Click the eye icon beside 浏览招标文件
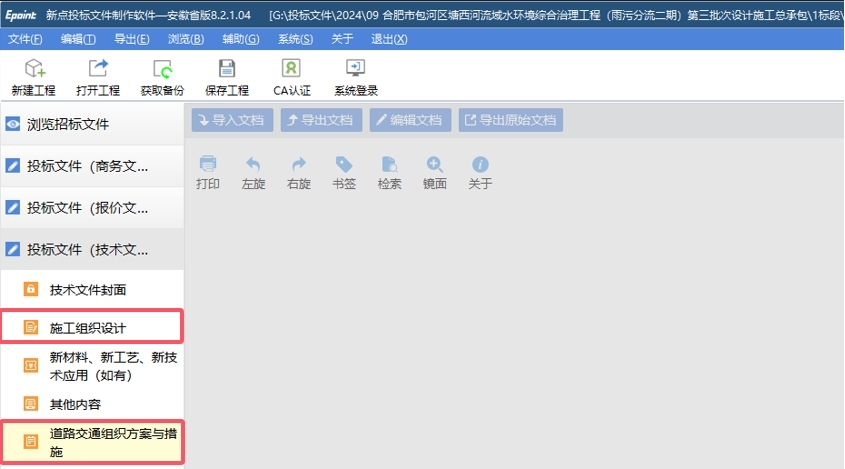This screenshot has height=469, width=845. pos(13,124)
